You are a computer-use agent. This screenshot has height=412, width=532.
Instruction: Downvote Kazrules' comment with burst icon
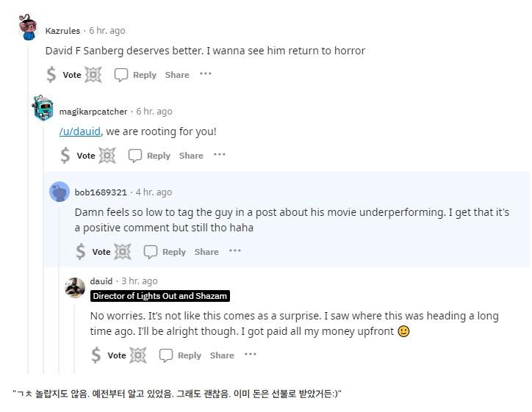click(x=93, y=75)
